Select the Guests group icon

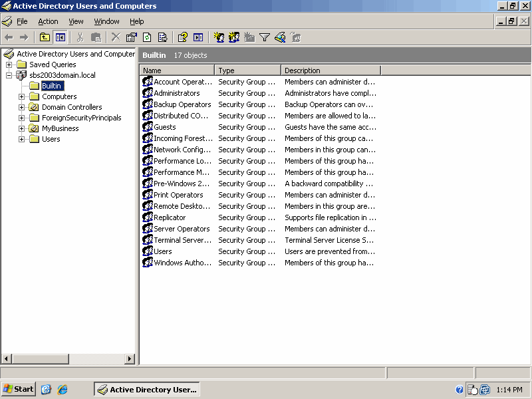148,127
